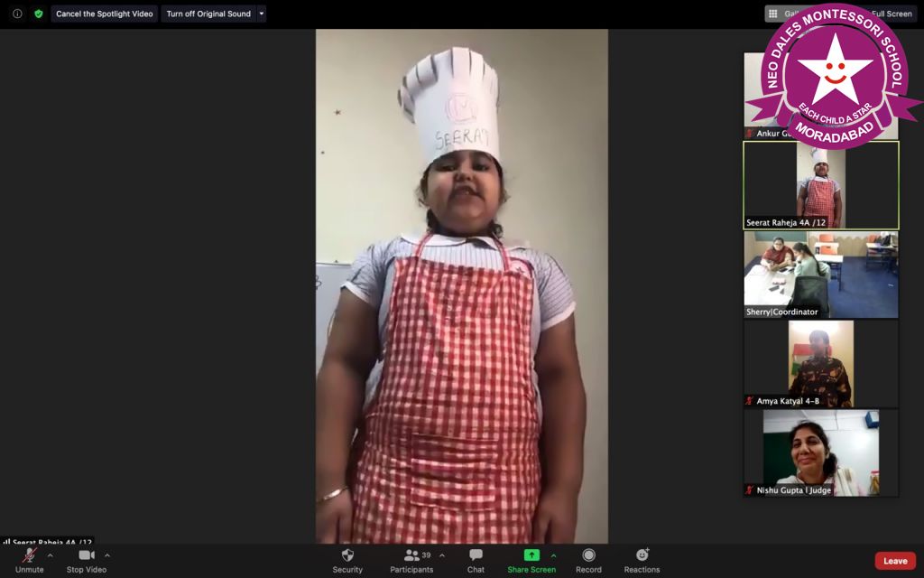Click the muted mic icon beside Amya Katyal

pos(750,401)
